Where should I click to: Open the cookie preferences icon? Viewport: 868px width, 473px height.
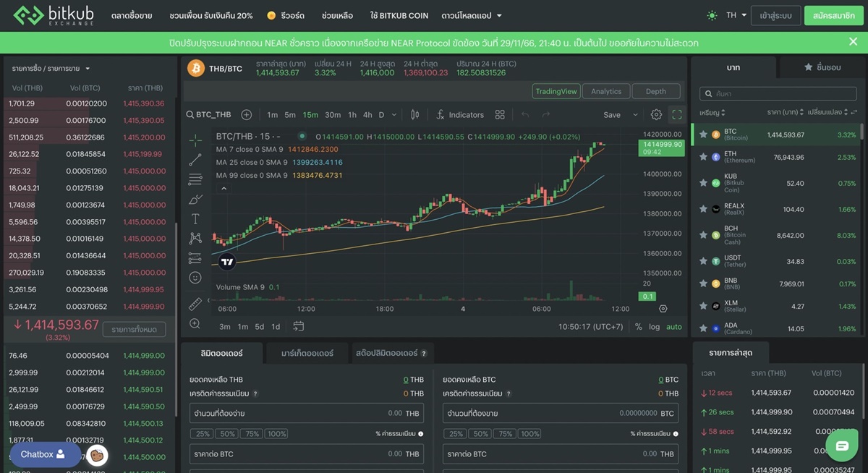tap(98, 455)
